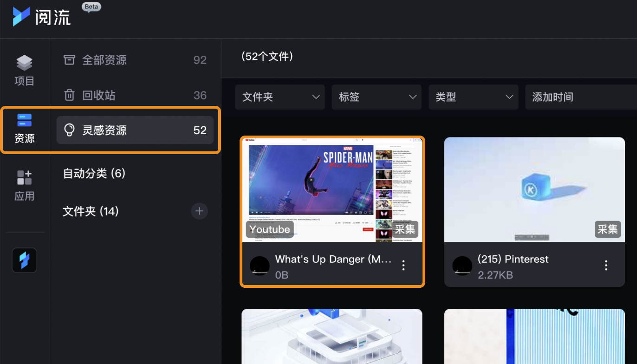Image resolution: width=637 pixels, height=364 pixels.
Task: Click the (52个文件) file count text
Action: pyautogui.click(x=267, y=57)
